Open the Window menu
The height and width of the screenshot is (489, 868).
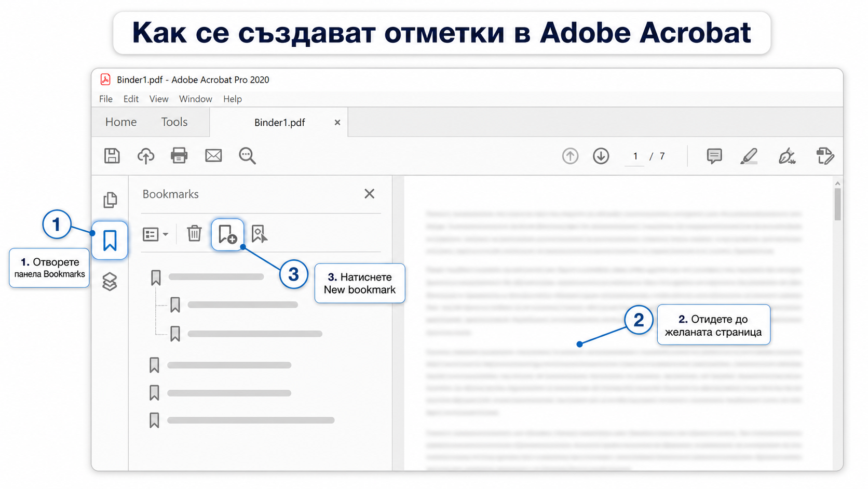(x=196, y=99)
